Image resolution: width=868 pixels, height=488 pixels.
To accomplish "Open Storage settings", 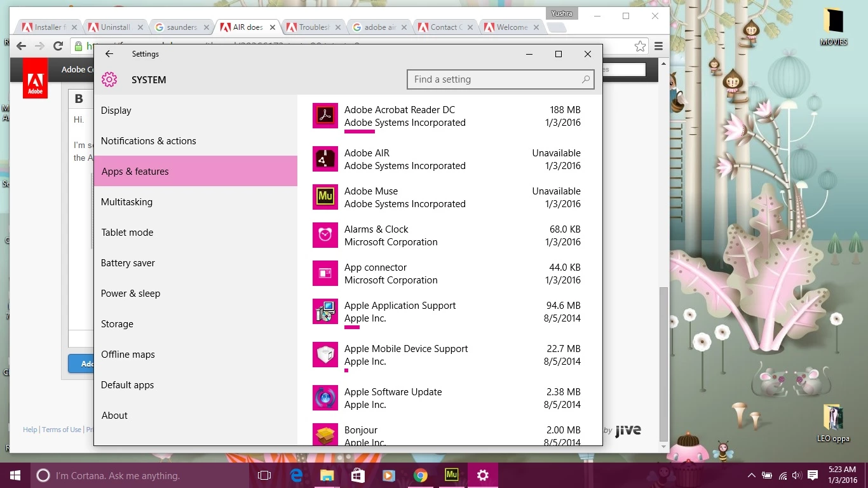I will 196,324.
